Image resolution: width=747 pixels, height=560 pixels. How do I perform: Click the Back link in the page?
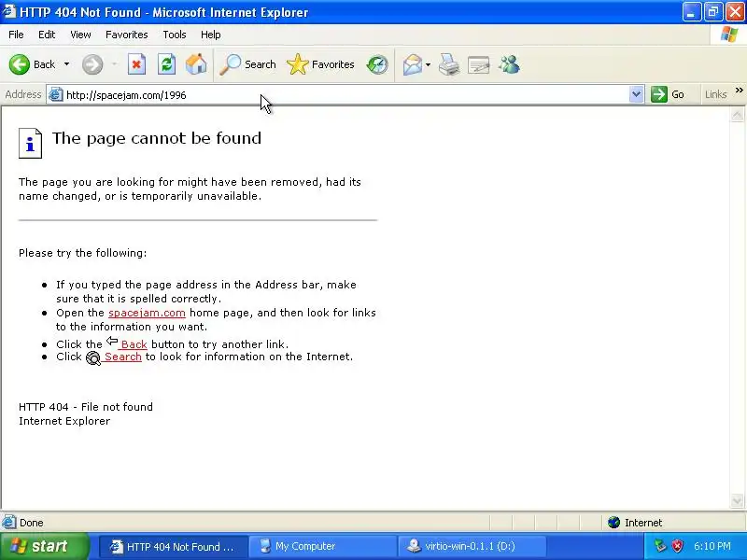(x=134, y=344)
